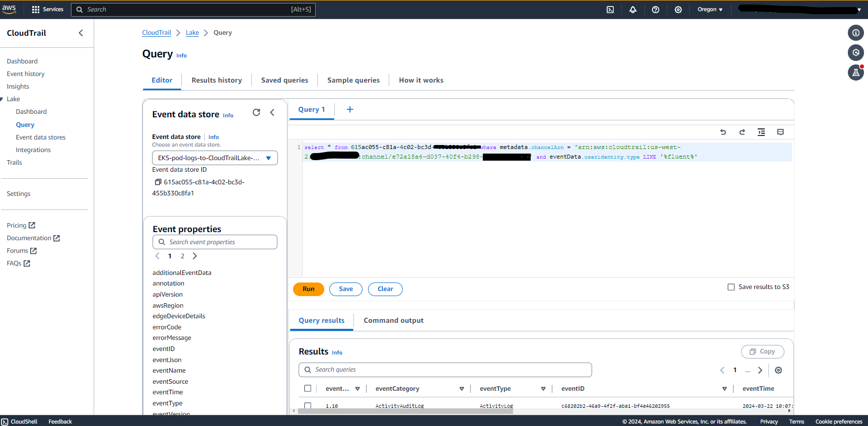Click the Search event properties field
The image size is (868, 426).
pos(215,242)
